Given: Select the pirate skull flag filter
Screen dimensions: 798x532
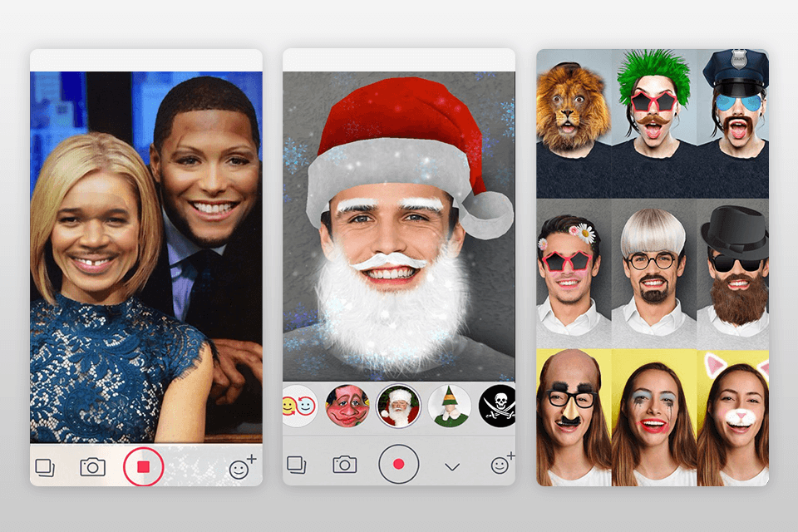Looking at the screenshot, I should [497, 406].
